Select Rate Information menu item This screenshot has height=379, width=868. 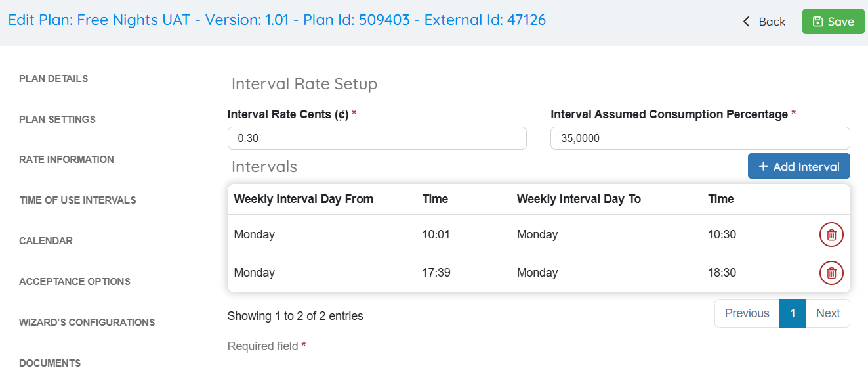click(66, 160)
